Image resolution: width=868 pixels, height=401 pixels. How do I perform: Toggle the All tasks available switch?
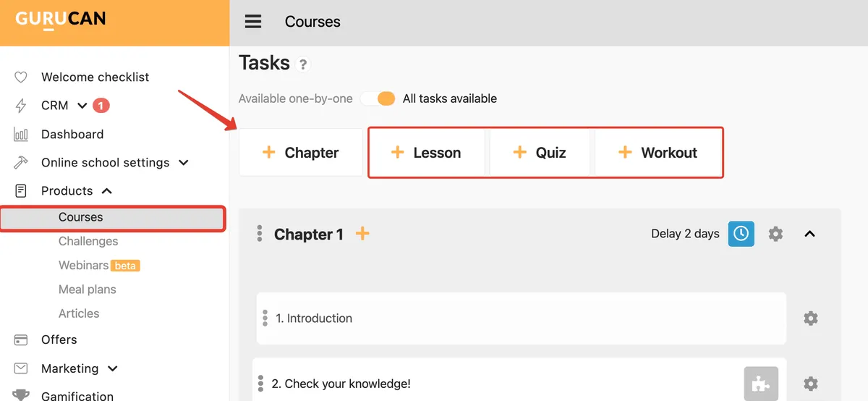(379, 98)
